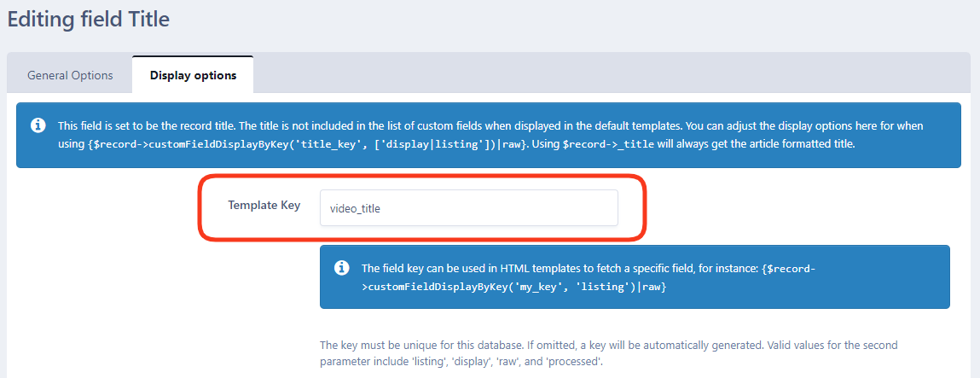Click the blue field key help banner

tap(635, 276)
